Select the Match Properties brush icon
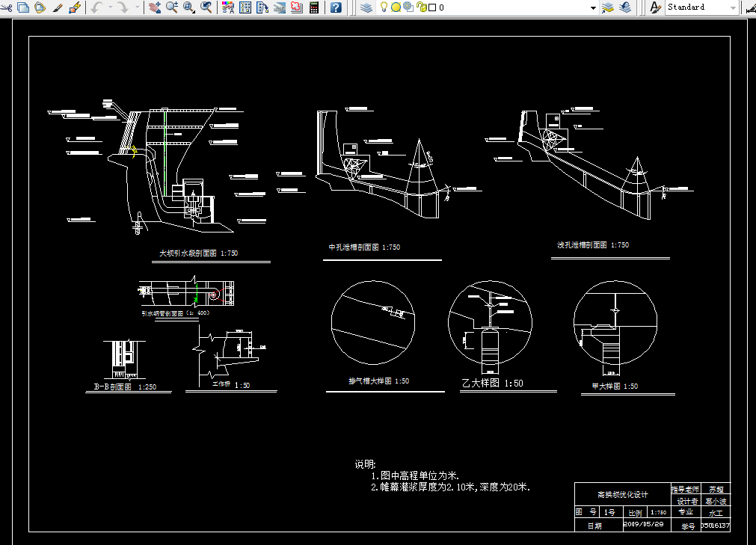The width and height of the screenshot is (756, 545). click(x=58, y=7)
